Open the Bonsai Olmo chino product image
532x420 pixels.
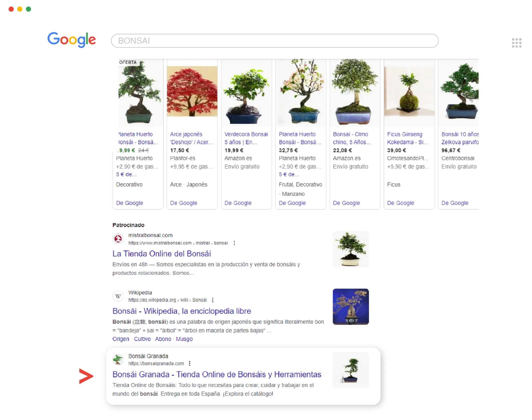[355, 93]
